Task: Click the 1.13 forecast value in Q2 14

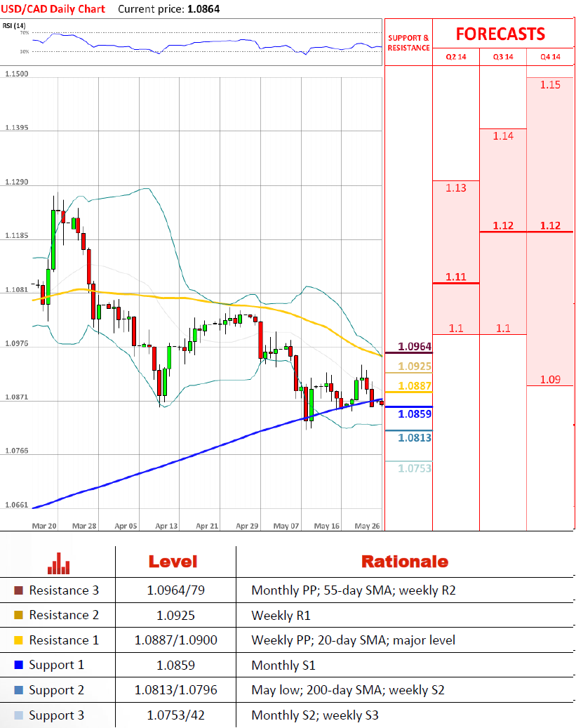Action: pyautogui.click(x=456, y=188)
